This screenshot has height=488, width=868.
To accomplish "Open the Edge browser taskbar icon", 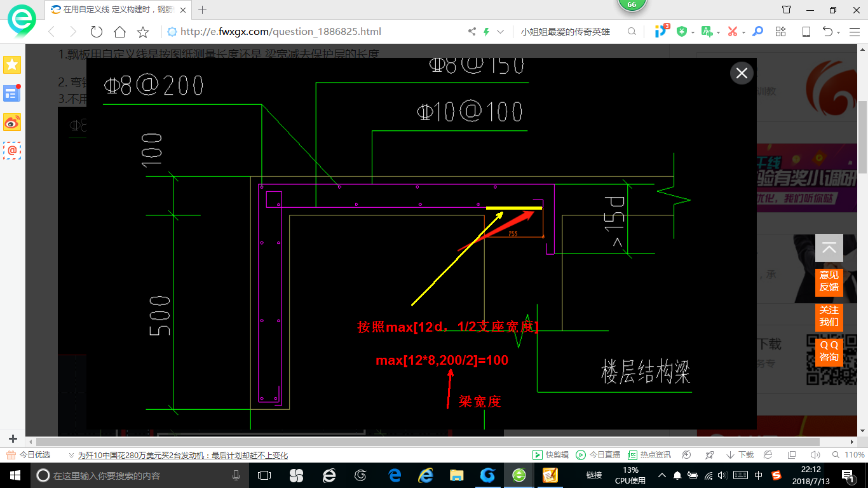I will 394,475.
